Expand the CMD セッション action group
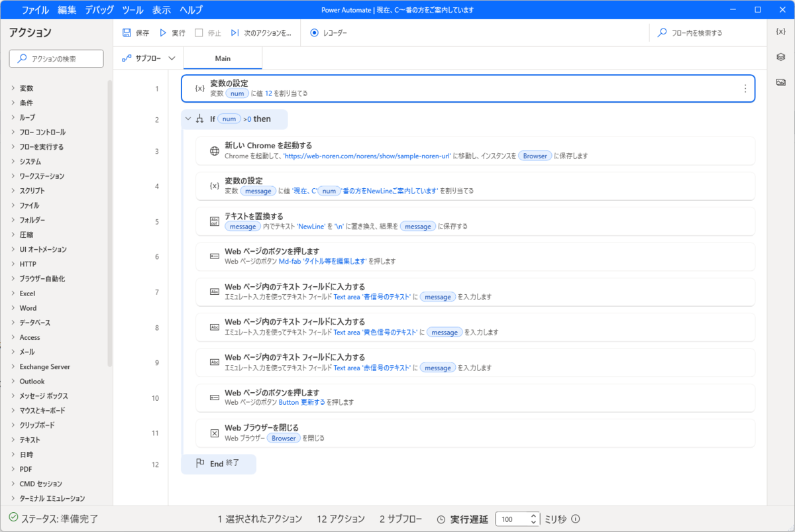795x532 pixels. [13, 484]
